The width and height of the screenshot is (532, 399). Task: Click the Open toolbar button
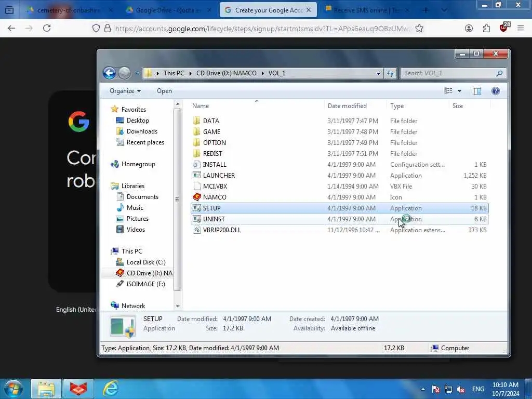[x=164, y=91]
